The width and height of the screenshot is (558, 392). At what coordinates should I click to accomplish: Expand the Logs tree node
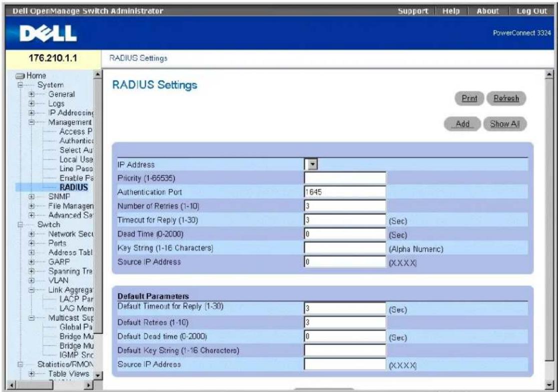[32, 103]
